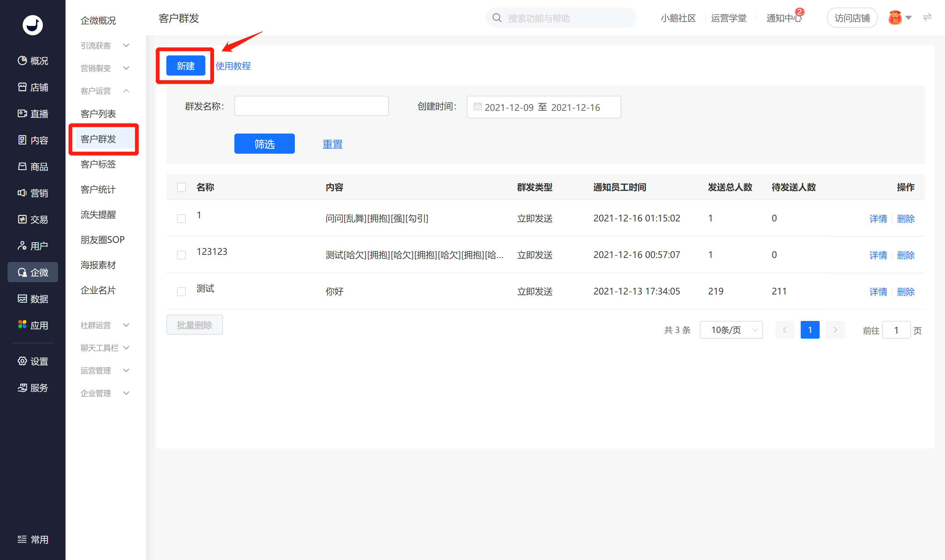Go to 客户标签 menu item
This screenshot has width=945, height=560.
coord(98,164)
